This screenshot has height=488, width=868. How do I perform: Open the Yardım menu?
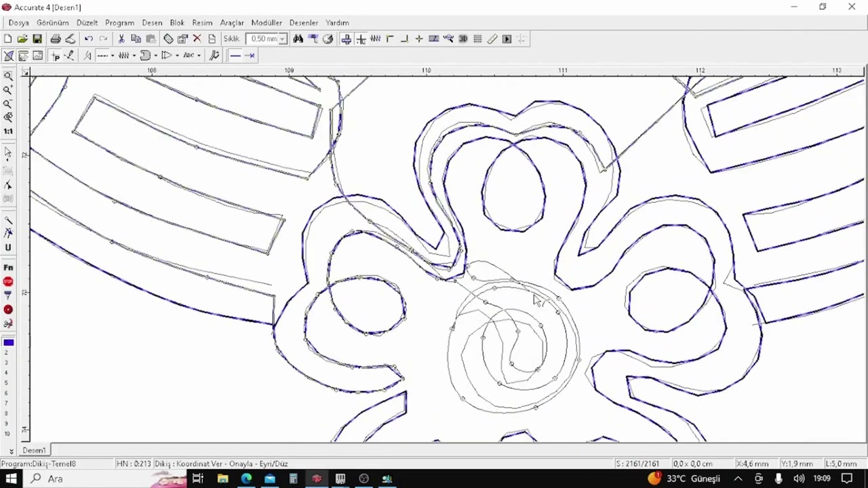click(337, 22)
